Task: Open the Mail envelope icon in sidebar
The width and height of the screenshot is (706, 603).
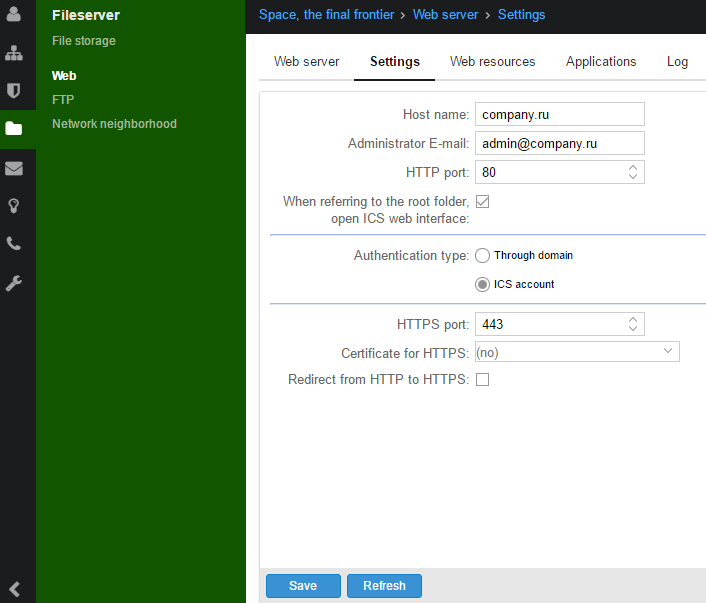Action: pyautogui.click(x=14, y=168)
